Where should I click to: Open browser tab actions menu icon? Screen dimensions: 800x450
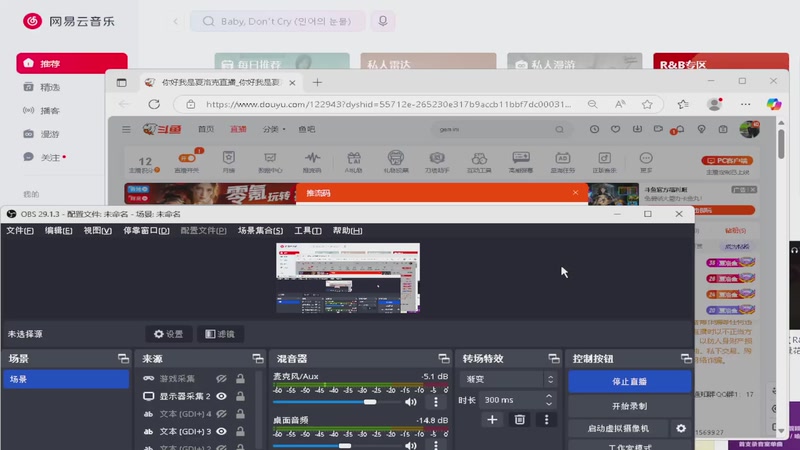121,83
